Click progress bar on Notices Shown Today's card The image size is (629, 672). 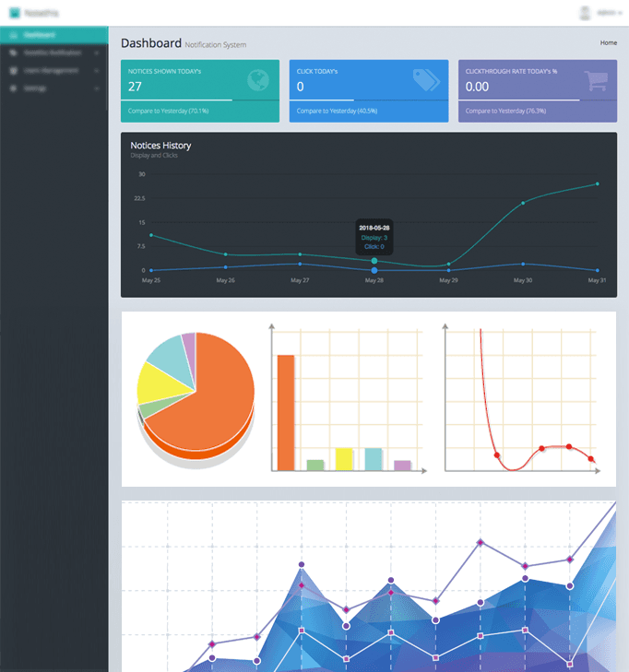point(200,100)
